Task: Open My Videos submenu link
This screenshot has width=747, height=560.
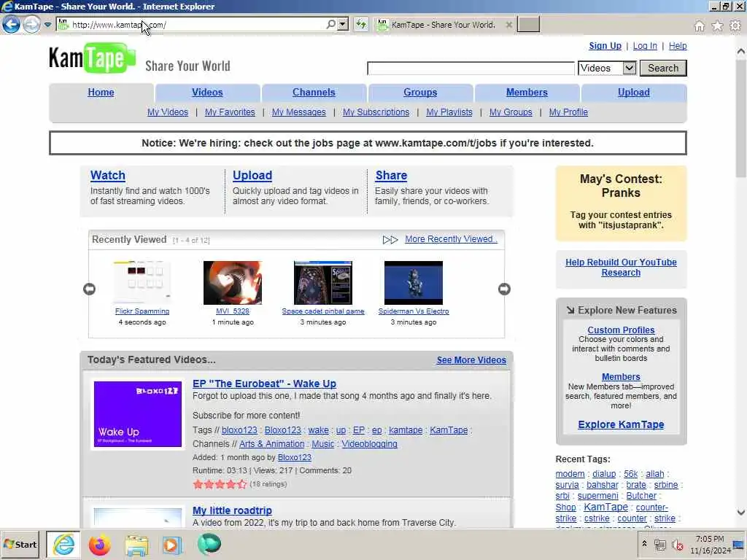Action: (168, 112)
